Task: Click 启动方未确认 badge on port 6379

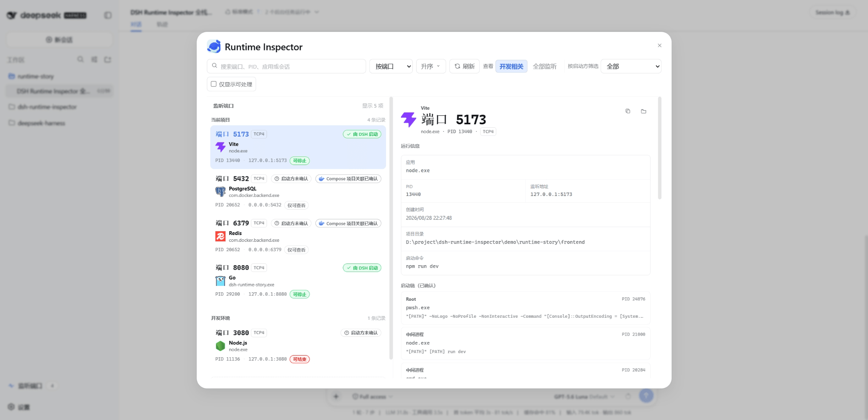Action: pyautogui.click(x=291, y=223)
